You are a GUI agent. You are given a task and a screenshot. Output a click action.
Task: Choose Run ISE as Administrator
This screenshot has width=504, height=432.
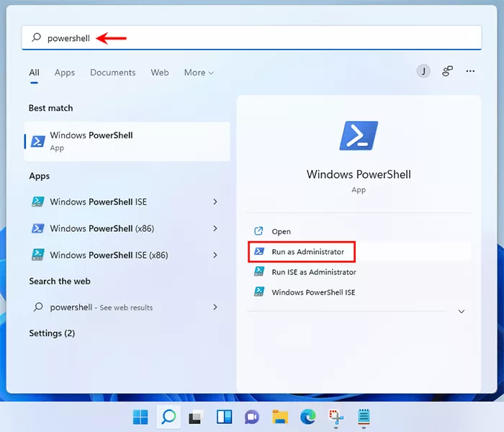click(x=359, y=272)
